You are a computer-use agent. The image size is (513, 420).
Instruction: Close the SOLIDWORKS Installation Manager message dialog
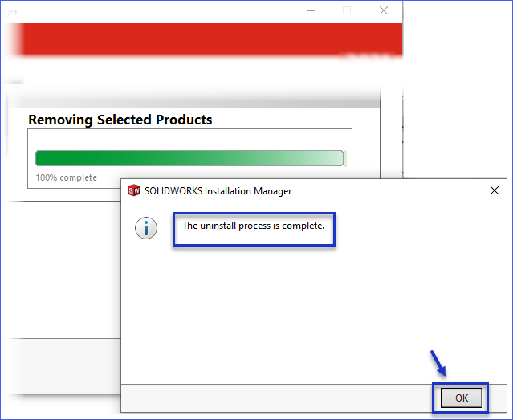[495, 191]
